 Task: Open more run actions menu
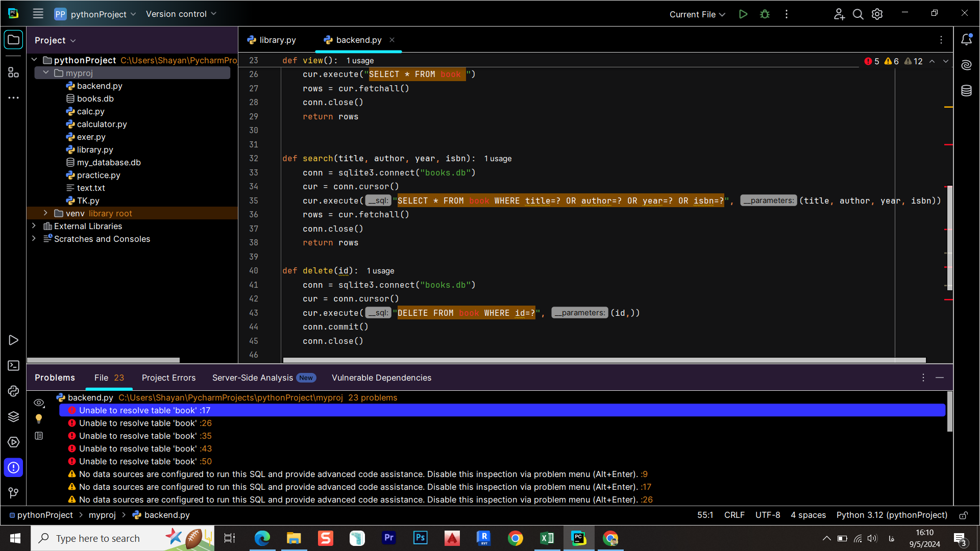[787, 14]
